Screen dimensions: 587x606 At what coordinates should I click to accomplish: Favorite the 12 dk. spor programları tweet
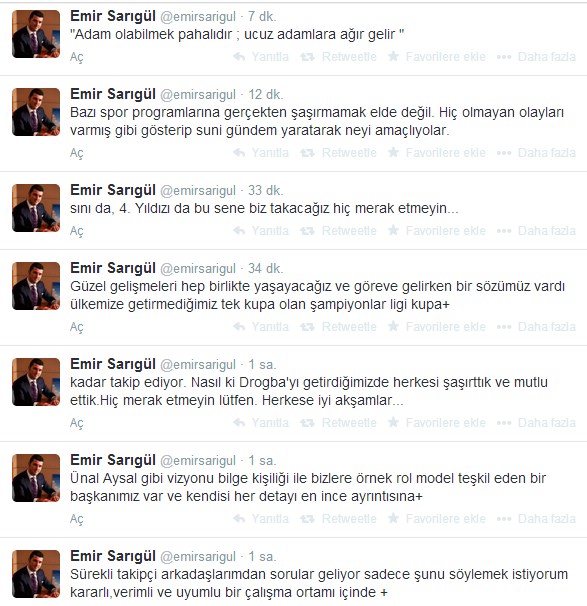tap(436, 153)
